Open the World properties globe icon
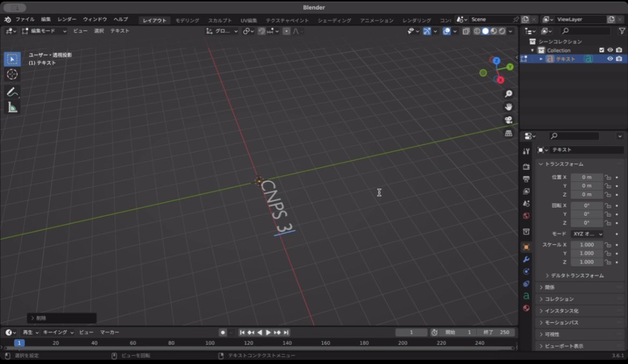 pos(526,216)
